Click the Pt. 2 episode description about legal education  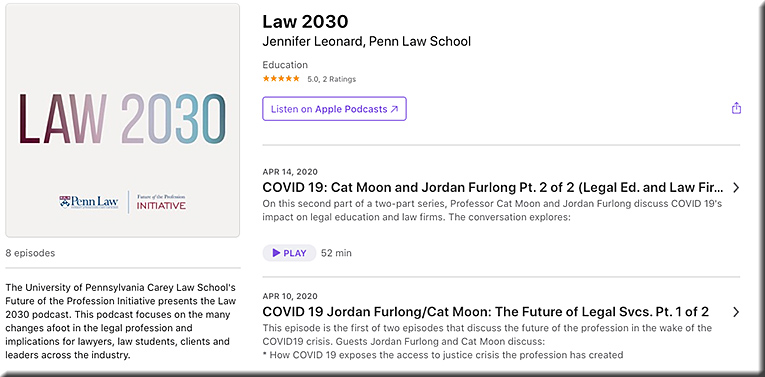[x=492, y=210]
